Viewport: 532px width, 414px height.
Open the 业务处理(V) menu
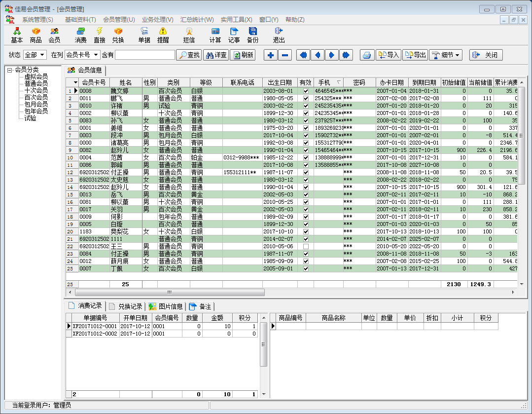click(157, 20)
